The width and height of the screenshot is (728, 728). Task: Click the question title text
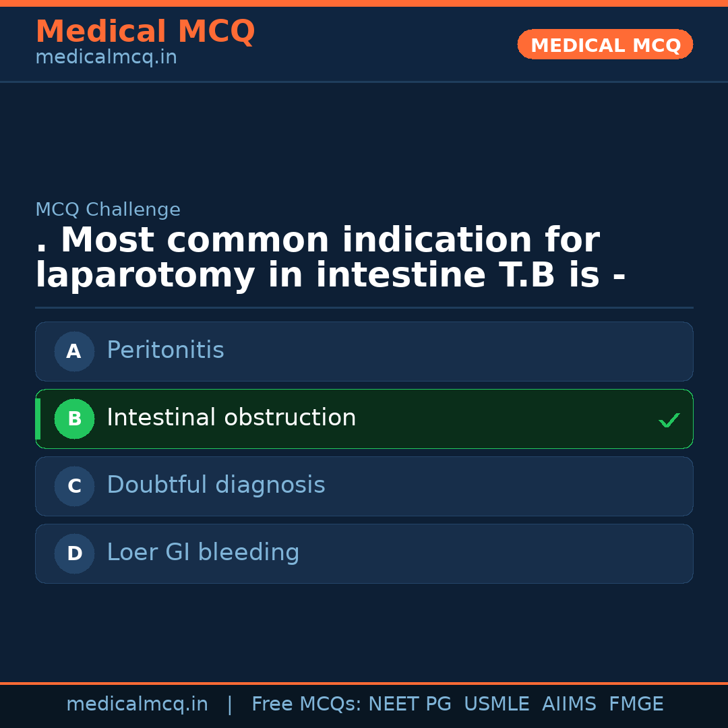coord(330,256)
